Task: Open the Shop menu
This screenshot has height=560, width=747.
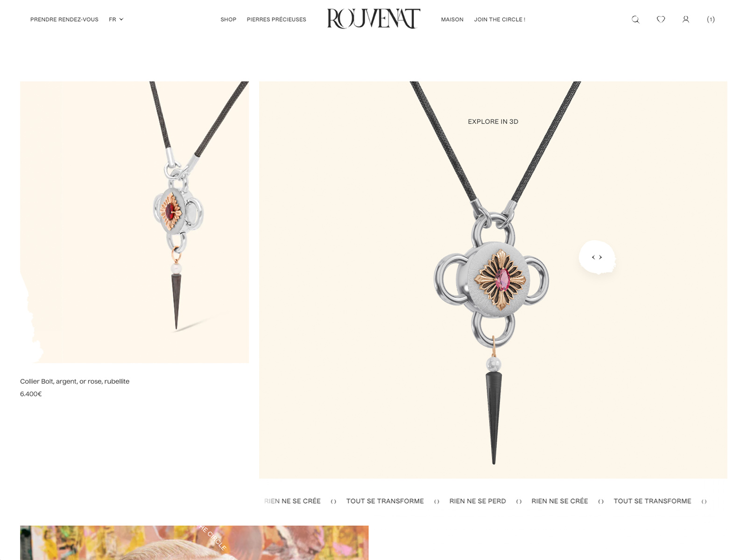Action: (228, 19)
